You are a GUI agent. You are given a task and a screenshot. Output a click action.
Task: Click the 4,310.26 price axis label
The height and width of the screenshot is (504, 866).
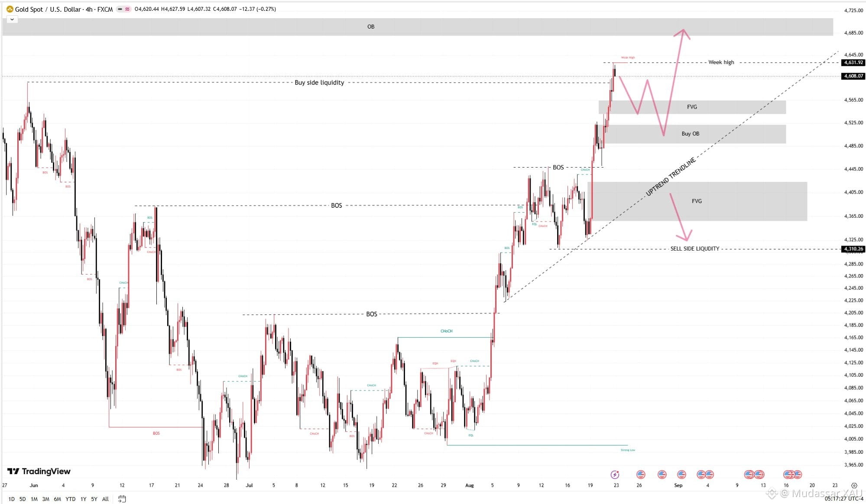pyautogui.click(x=853, y=249)
